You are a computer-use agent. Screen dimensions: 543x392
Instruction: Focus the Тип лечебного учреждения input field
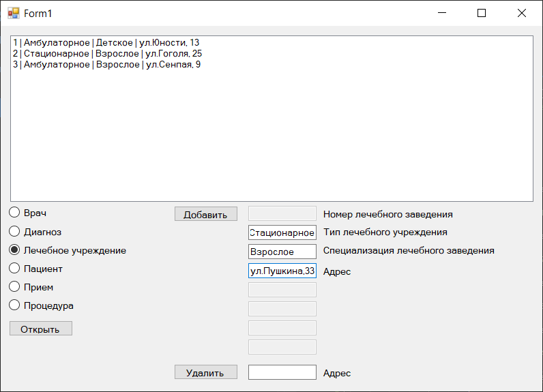pos(282,232)
